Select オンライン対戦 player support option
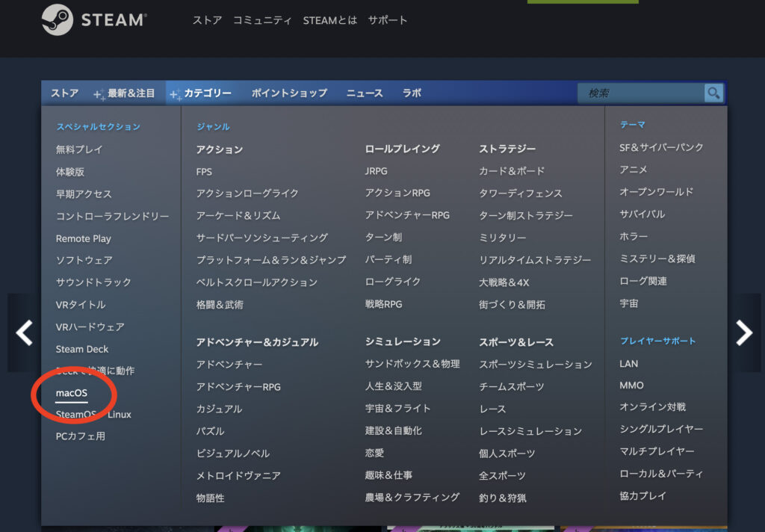 (x=652, y=407)
